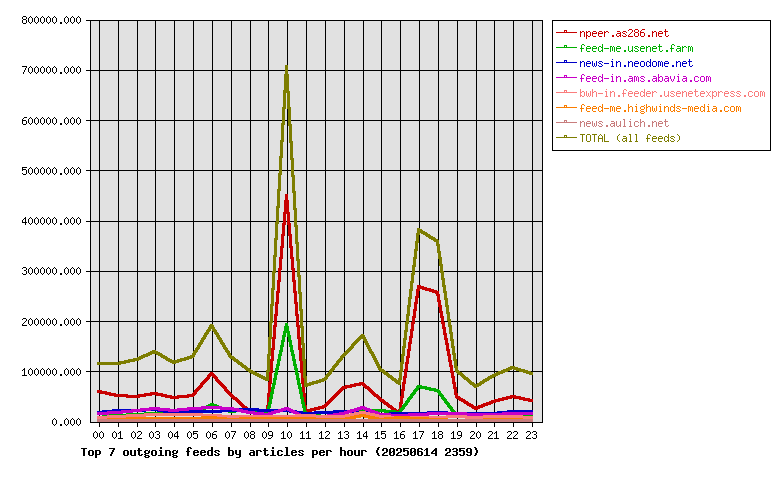The height and width of the screenshot is (480, 780).
Task: Click the blue news-in.neodome.net legend marker
Action: click(x=566, y=62)
